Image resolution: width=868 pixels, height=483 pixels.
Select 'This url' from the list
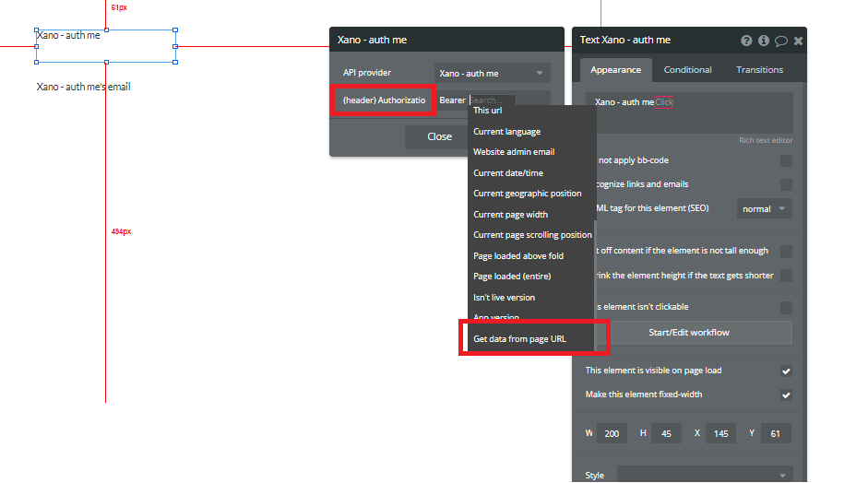(488, 110)
